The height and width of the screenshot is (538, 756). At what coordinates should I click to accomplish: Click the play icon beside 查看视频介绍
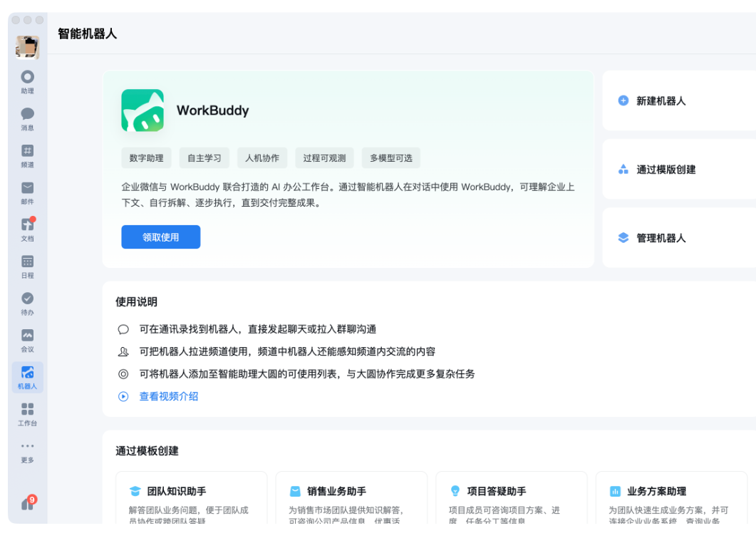123,396
